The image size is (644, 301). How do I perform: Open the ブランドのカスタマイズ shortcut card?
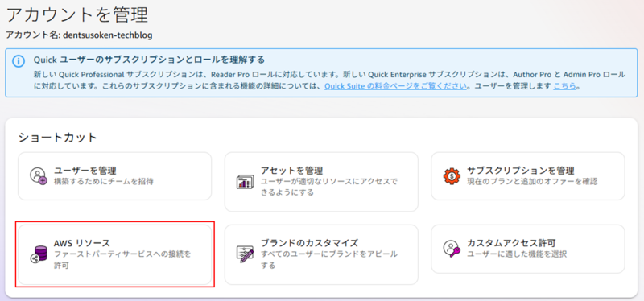pos(321,254)
